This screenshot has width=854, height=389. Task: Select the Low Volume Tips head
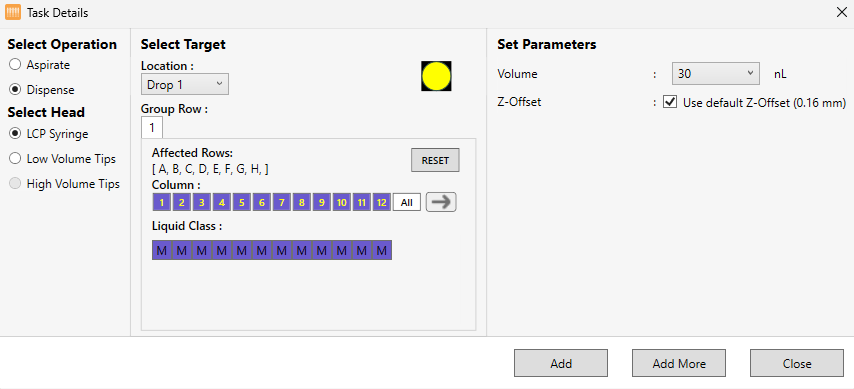coord(15,159)
